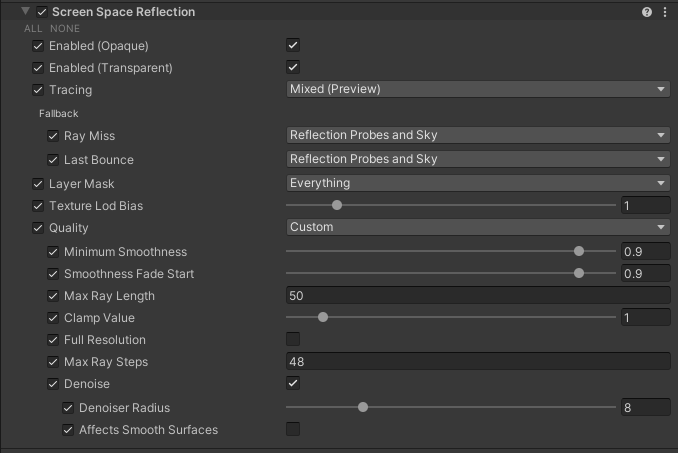The width and height of the screenshot is (678, 453).
Task: Click NONE to clear all overrides
Action: coord(65,29)
